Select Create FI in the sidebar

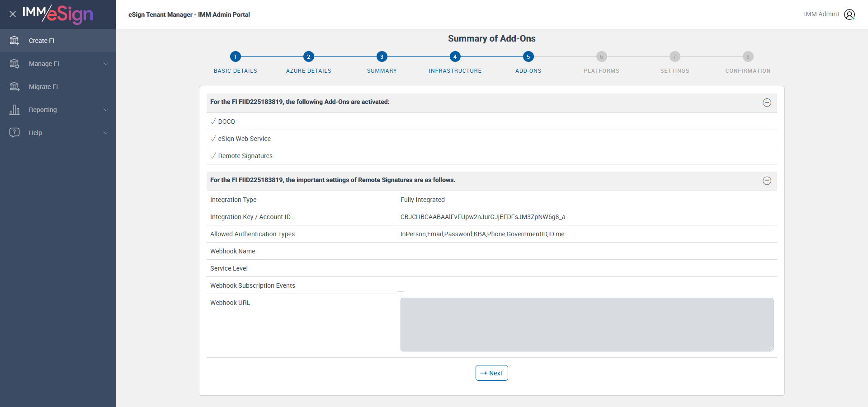(x=42, y=41)
